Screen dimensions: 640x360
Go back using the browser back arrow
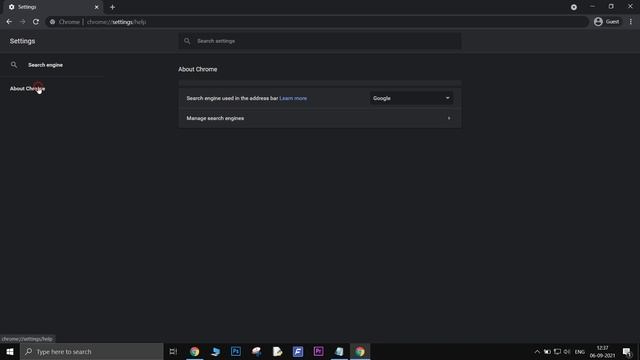tap(9, 22)
